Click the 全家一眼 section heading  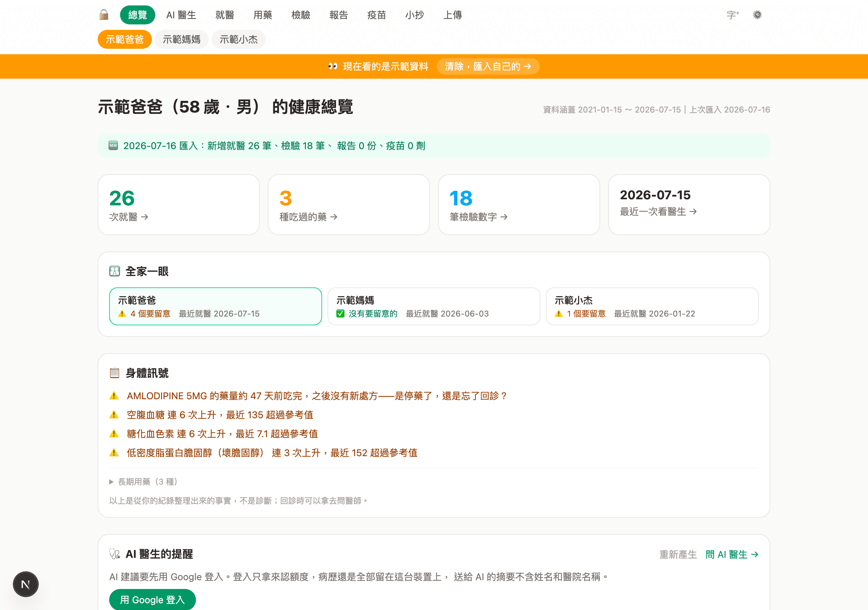point(147,271)
